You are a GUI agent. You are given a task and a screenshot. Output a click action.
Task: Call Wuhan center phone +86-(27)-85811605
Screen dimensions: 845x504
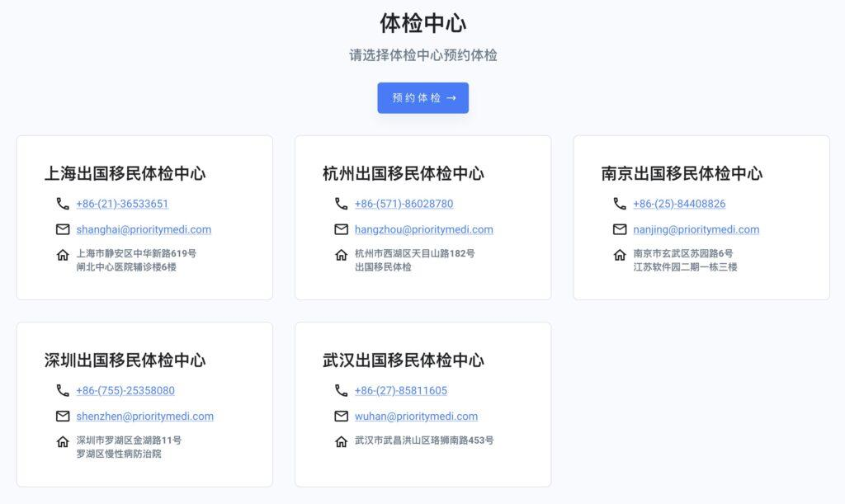point(401,390)
